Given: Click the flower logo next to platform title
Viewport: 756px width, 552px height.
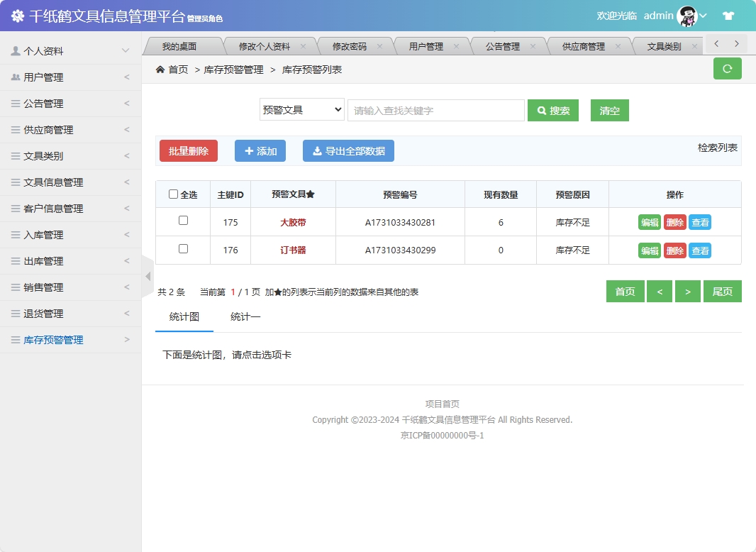Looking at the screenshot, I should (18, 14).
